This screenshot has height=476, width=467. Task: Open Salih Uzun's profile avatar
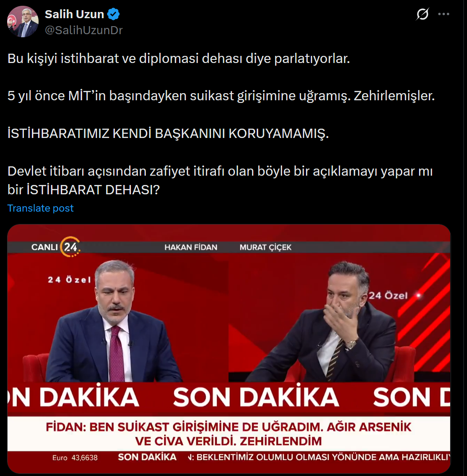tap(23, 22)
